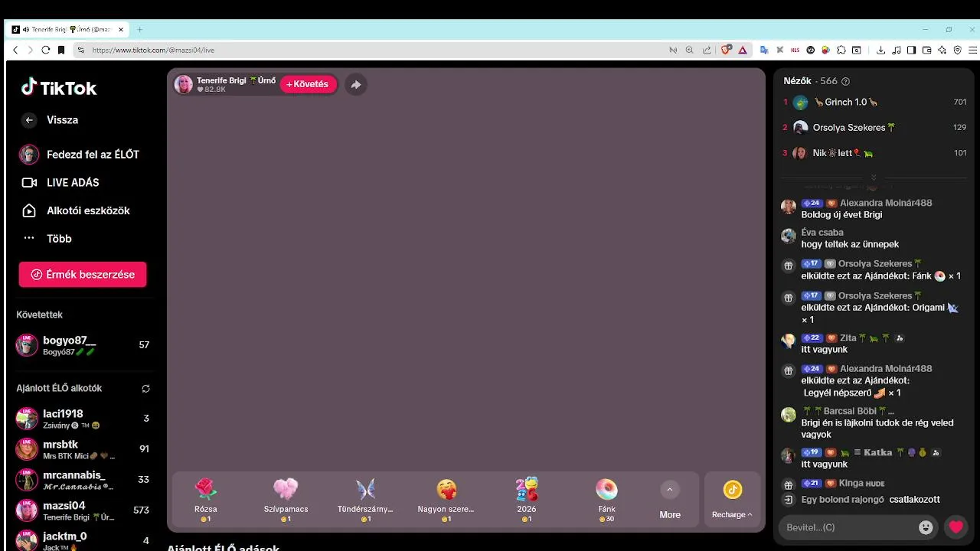Open jacktm_0 live stream
Image resolution: width=980 pixels, height=551 pixels.
pos(83,540)
